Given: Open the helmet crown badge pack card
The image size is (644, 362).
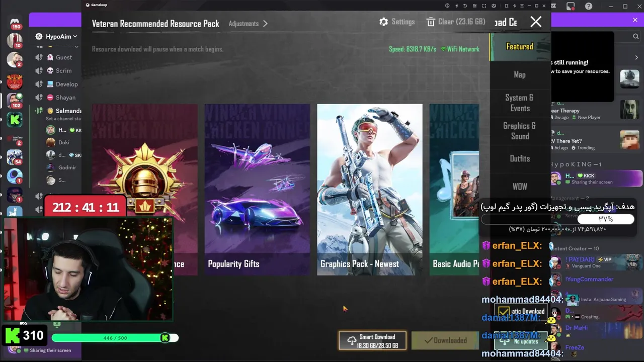Looking at the screenshot, I should [x=145, y=190].
